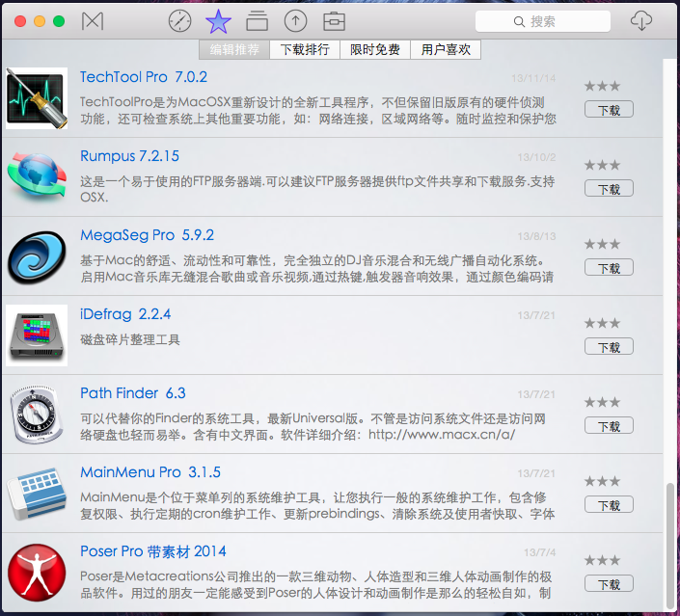Click the iDefrag description 磁盘碎片整理工具
The height and width of the screenshot is (616, 680).
tap(130, 339)
